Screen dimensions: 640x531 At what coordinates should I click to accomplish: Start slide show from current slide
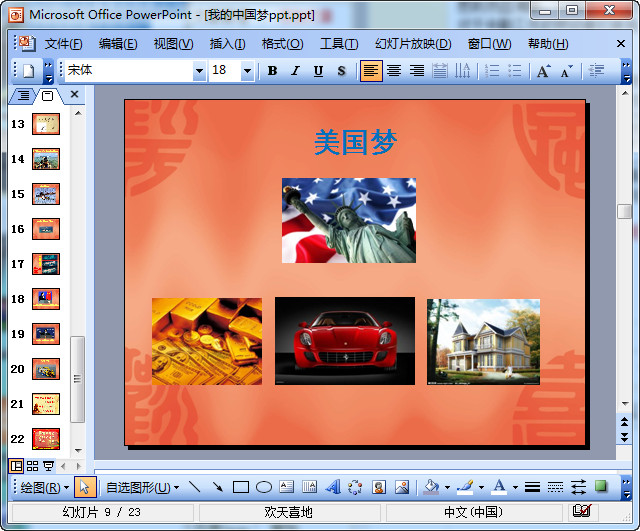(x=49, y=466)
